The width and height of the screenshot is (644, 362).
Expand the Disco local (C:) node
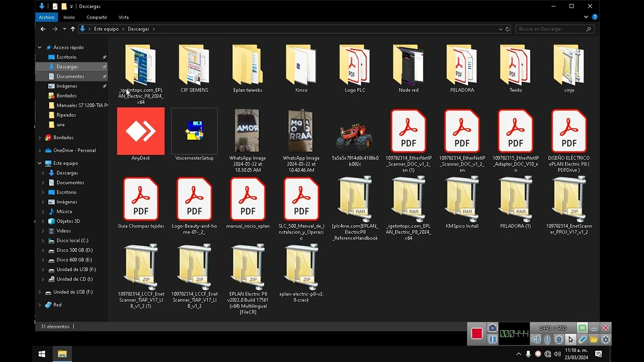pyautogui.click(x=43, y=241)
